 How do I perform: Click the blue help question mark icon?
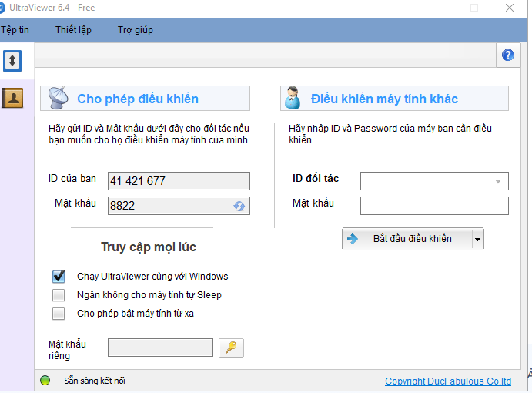pos(507,55)
